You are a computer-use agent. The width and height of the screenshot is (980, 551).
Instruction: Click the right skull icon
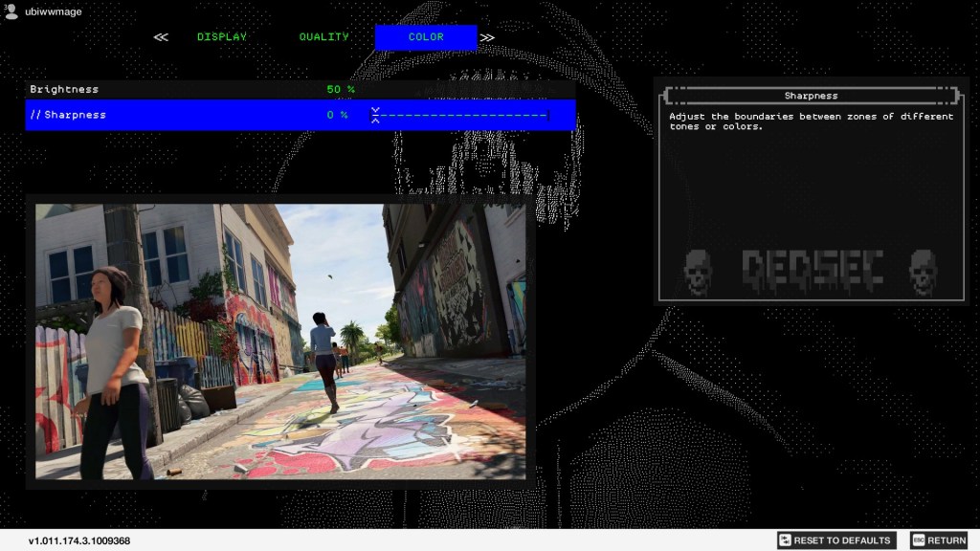[923, 273]
